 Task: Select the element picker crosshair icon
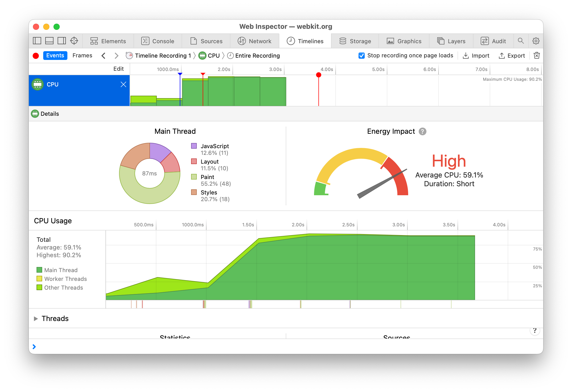pyautogui.click(x=74, y=41)
